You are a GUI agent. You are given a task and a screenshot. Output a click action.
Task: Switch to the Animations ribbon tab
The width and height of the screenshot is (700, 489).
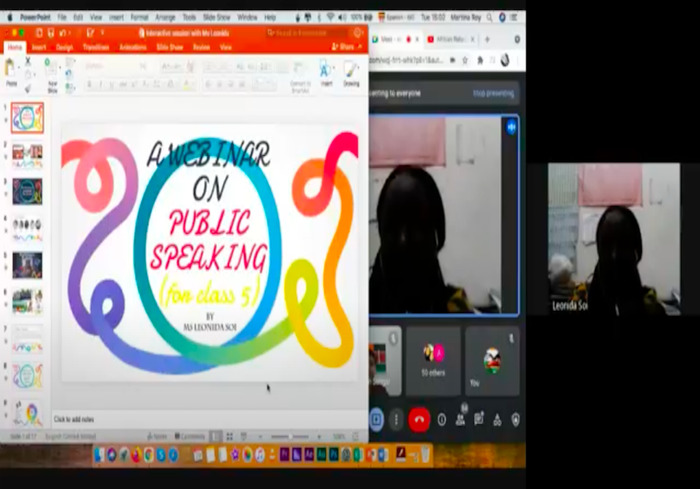pos(133,47)
